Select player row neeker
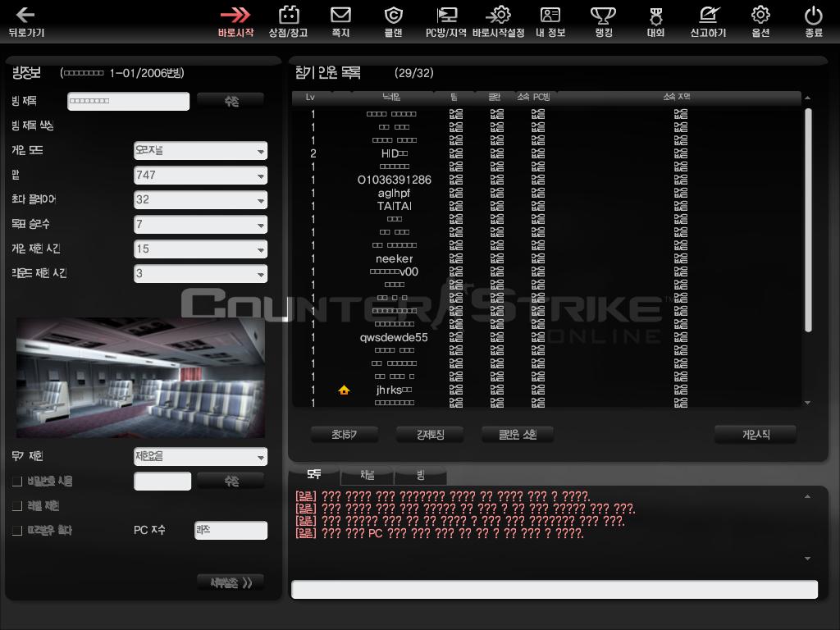 point(546,258)
